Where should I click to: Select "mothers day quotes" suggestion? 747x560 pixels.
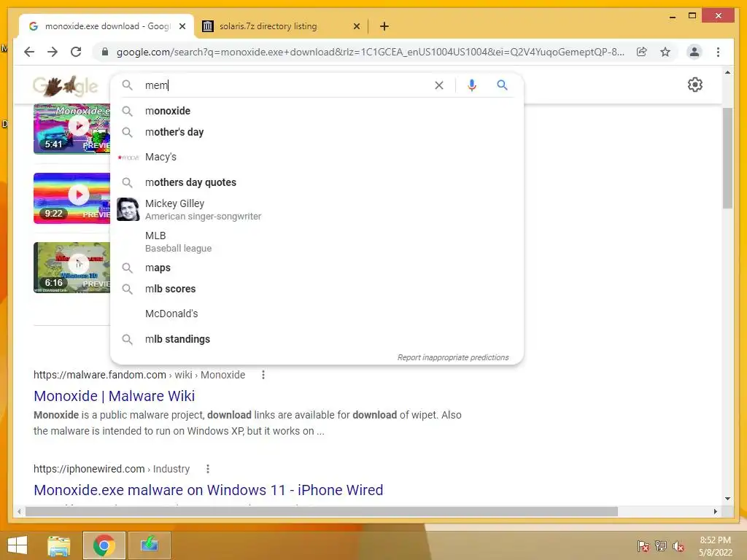click(x=317, y=182)
